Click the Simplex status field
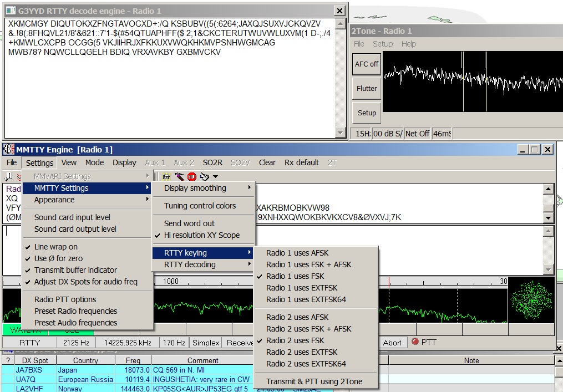The image size is (563, 392). coord(206,343)
